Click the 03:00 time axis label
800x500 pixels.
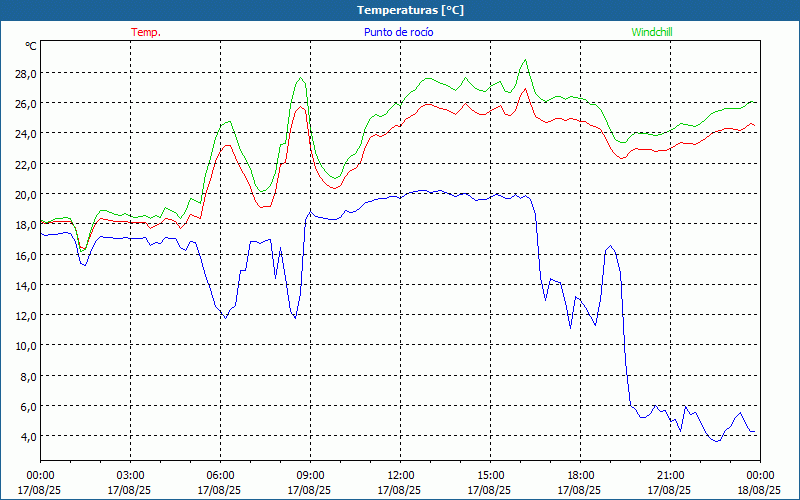coord(131,476)
